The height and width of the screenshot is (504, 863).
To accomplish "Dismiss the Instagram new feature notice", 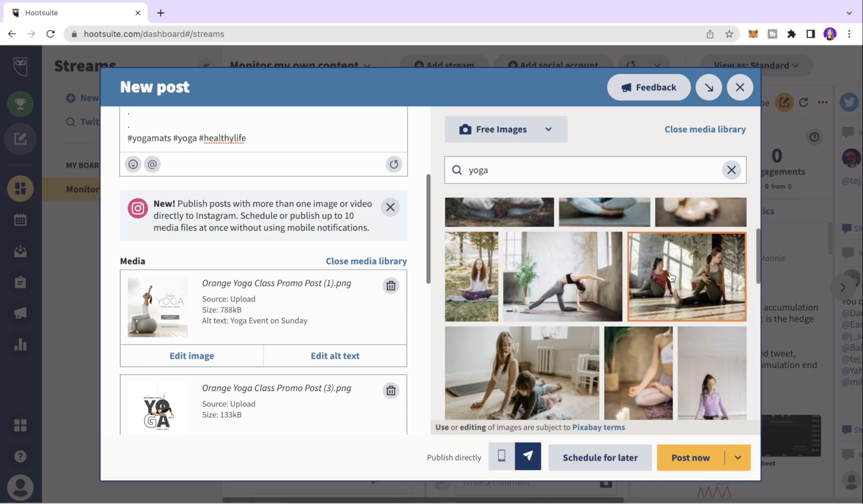I will [390, 207].
